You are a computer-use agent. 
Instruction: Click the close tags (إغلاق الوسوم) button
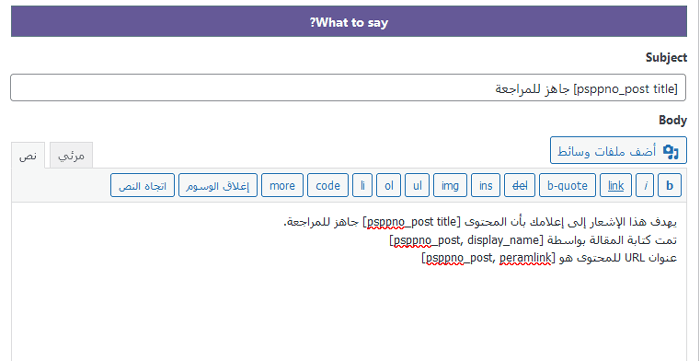[218, 185]
